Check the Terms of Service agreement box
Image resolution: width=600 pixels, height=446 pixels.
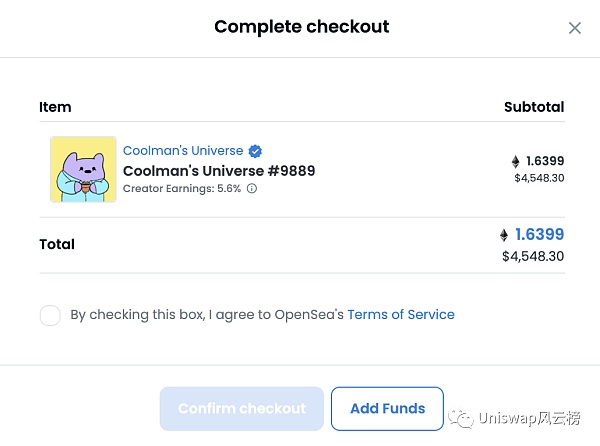pos(50,315)
